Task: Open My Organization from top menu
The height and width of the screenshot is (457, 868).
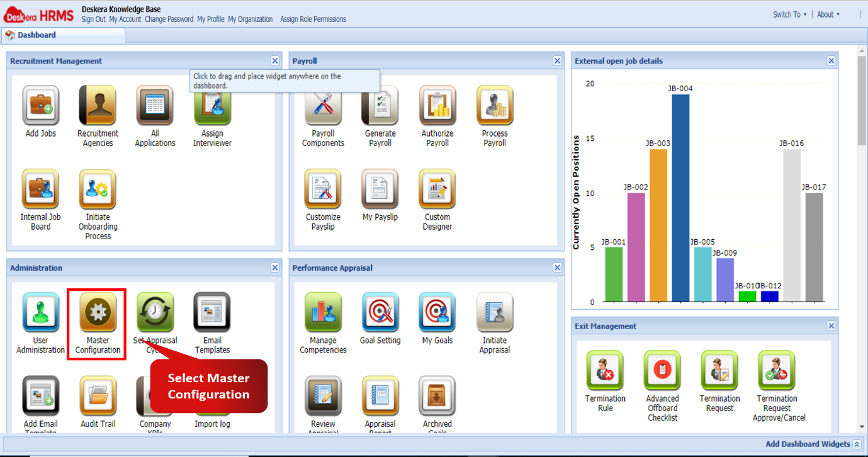Action: pyautogui.click(x=251, y=19)
